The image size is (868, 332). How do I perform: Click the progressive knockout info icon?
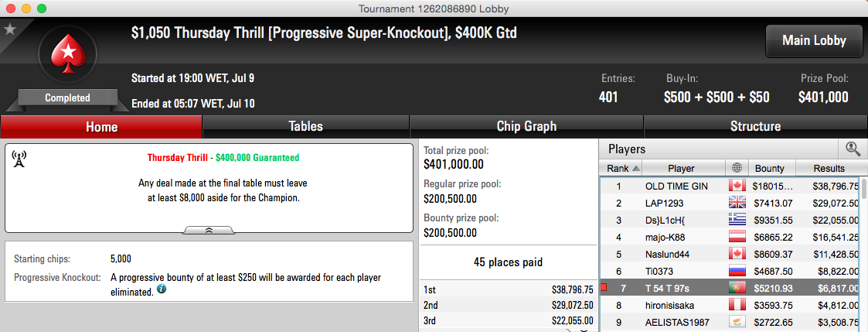tap(161, 289)
